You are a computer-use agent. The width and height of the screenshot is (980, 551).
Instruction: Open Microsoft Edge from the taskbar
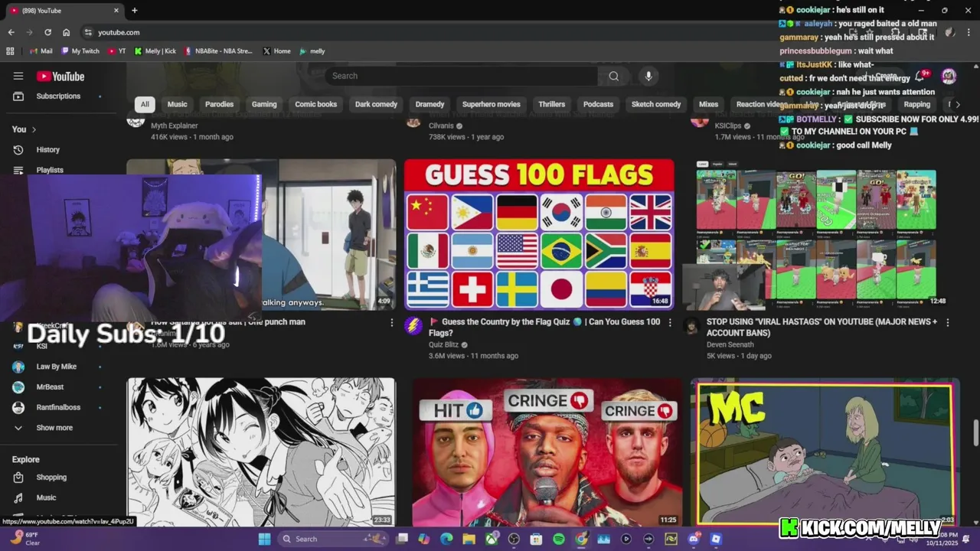tap(446, 539)
